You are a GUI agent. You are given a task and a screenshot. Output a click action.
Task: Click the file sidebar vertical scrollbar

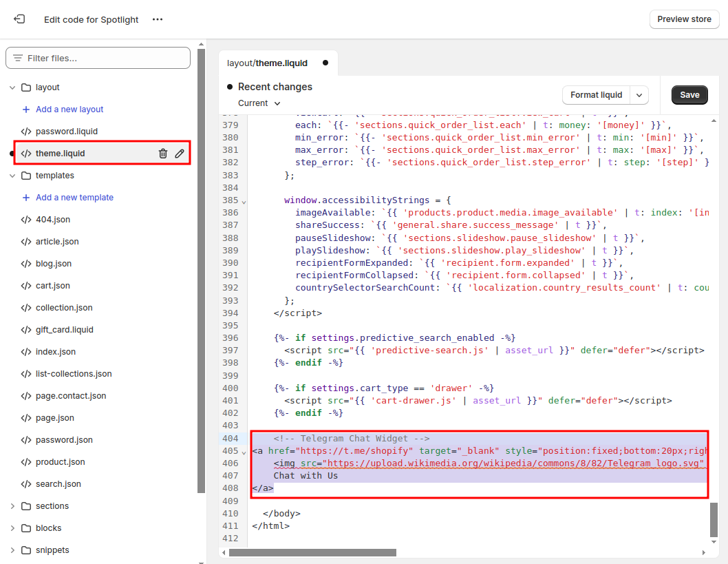tap(201, 269)
